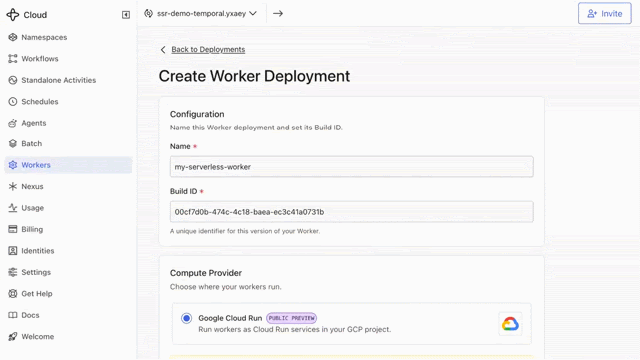
Task: Click the Billing card icon
Action: (x=13, y=229)
